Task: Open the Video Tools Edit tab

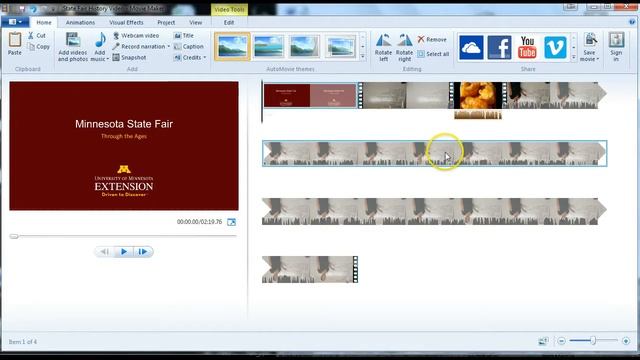Action: point(229,22)
